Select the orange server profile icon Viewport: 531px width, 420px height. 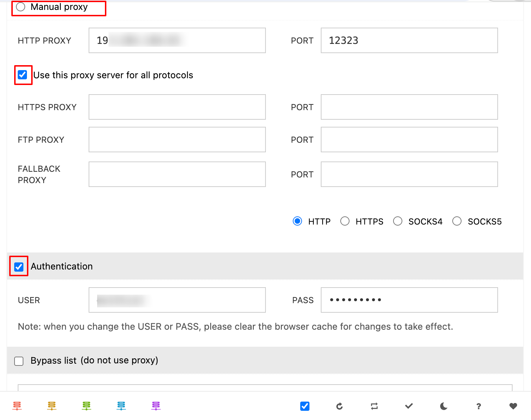coord(52,406)
